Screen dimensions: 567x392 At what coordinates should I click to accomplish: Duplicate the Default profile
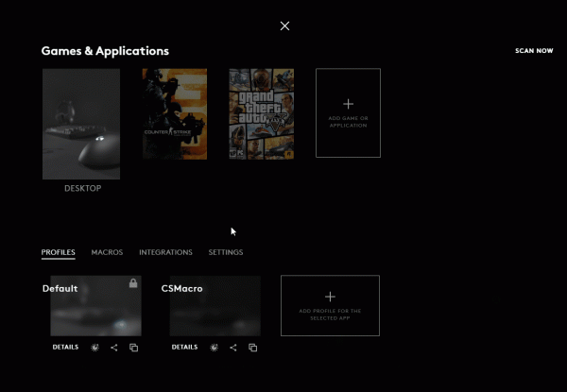133,348
